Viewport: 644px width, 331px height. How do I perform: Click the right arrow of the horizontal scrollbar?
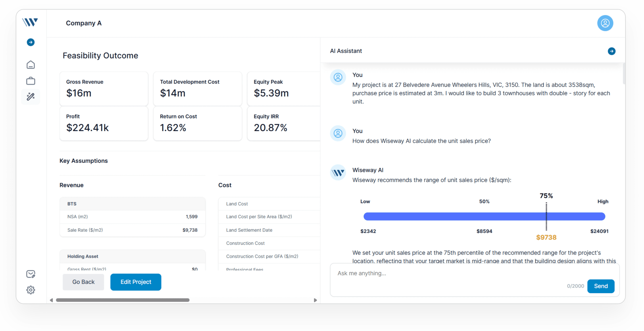pyautogui.click(x=315, y=300)
